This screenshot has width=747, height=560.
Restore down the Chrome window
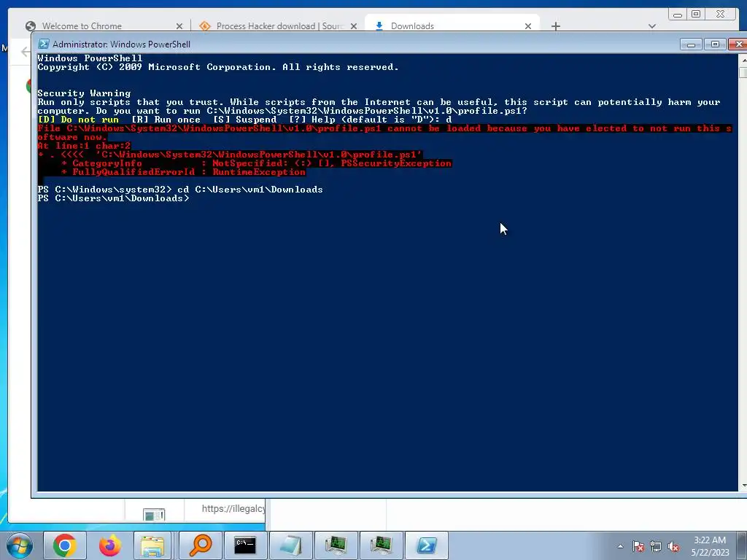696,15
